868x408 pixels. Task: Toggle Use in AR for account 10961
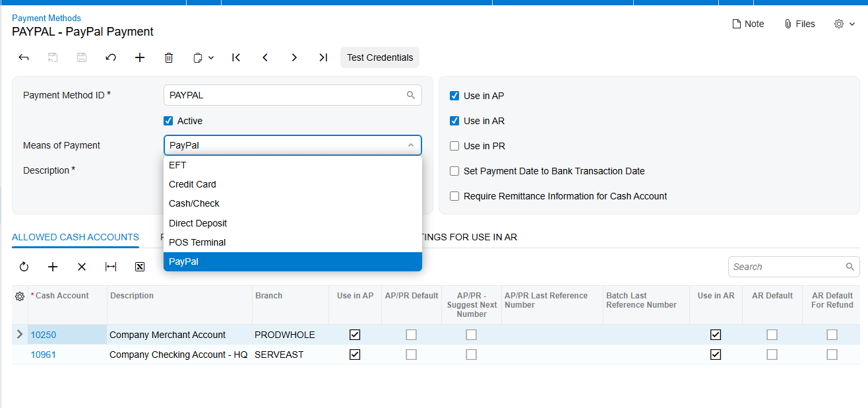pyautogui.click(x=716, y=355)
